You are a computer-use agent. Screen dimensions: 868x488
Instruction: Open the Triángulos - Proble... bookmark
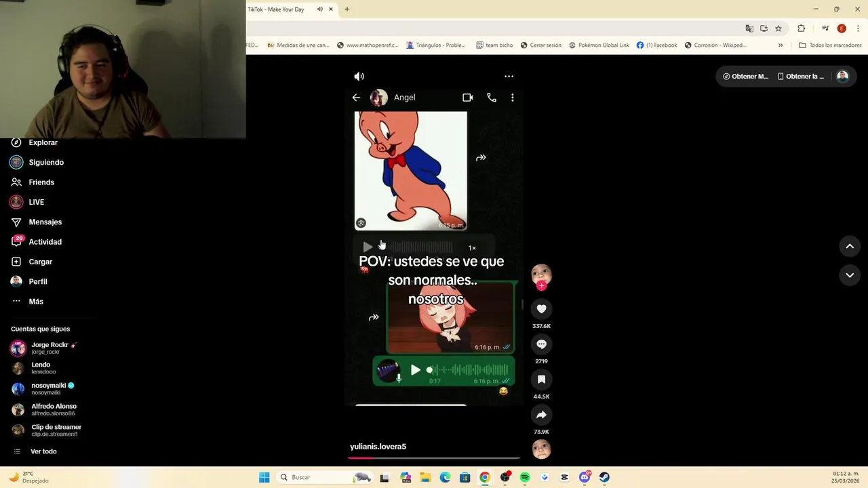(436, 45)
